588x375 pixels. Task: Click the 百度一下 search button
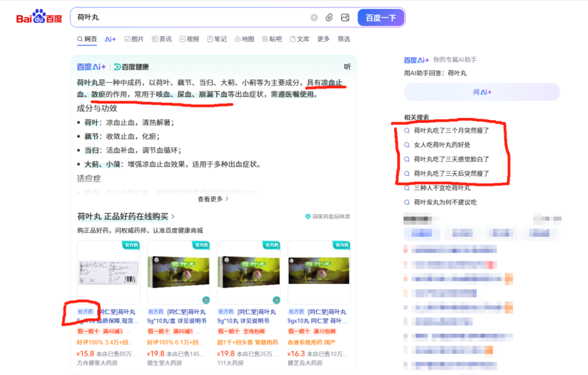381,17
